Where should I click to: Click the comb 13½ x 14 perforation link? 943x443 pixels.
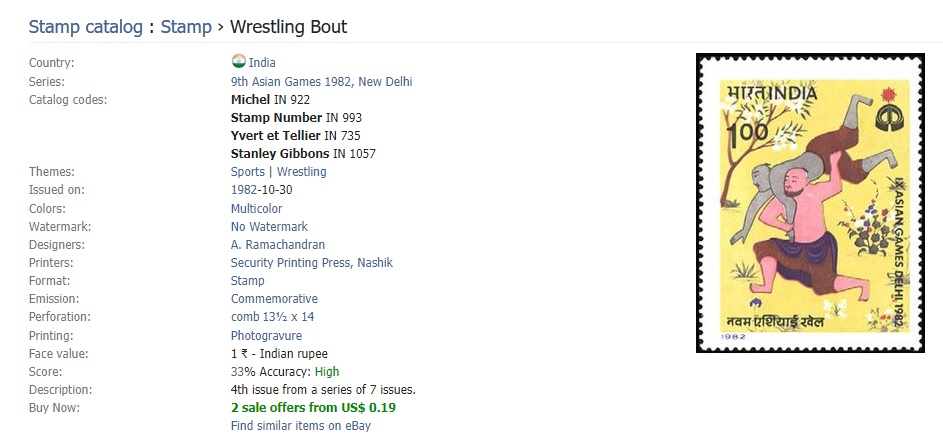[x=272, y=317]
